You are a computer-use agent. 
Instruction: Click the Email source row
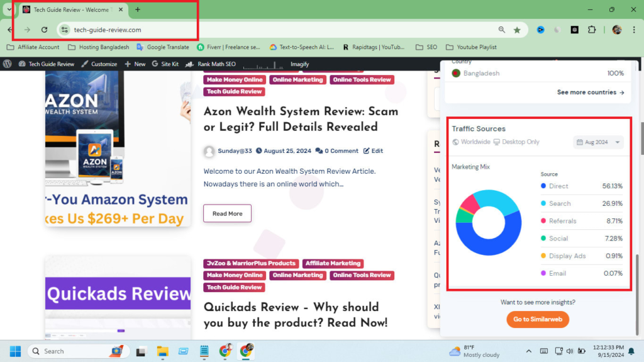pyautogui.click(x=582, y=273)
